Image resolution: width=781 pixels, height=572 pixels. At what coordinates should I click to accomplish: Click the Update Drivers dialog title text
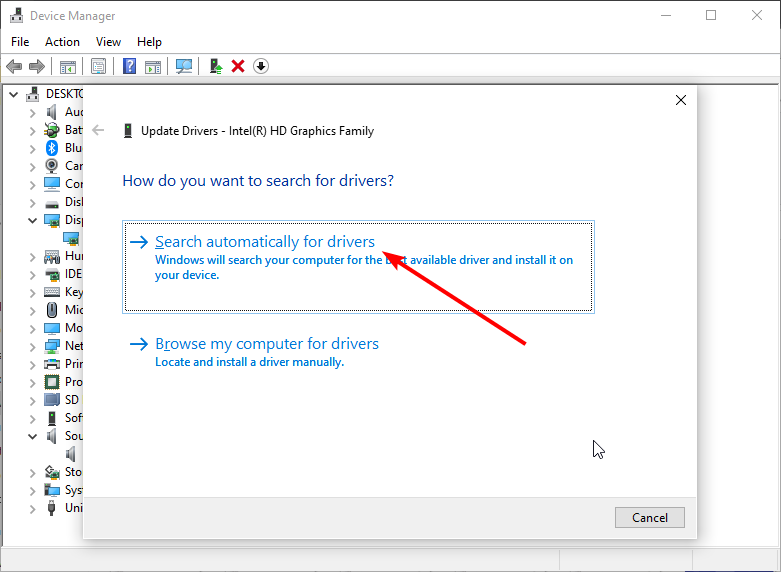(x=257, y=131)
